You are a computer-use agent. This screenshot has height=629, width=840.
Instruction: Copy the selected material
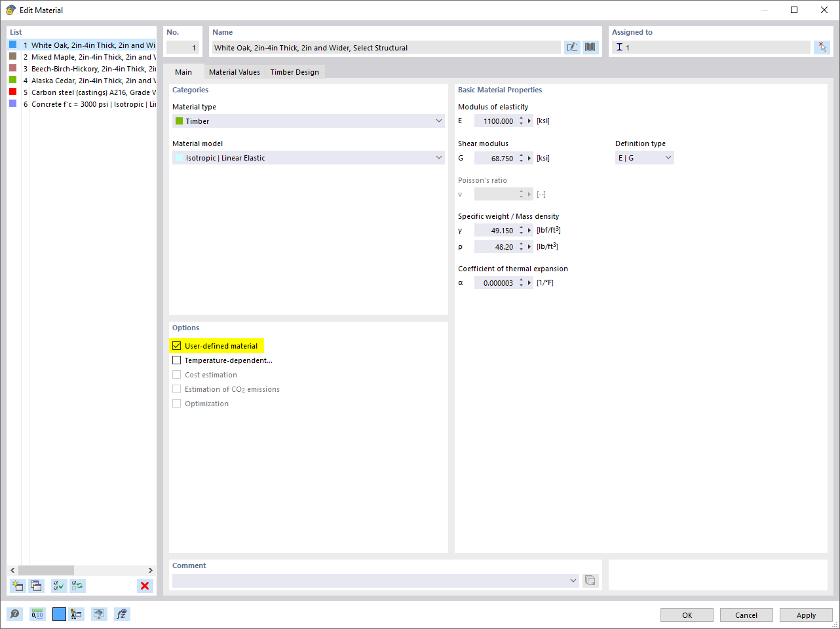(37, 586)
